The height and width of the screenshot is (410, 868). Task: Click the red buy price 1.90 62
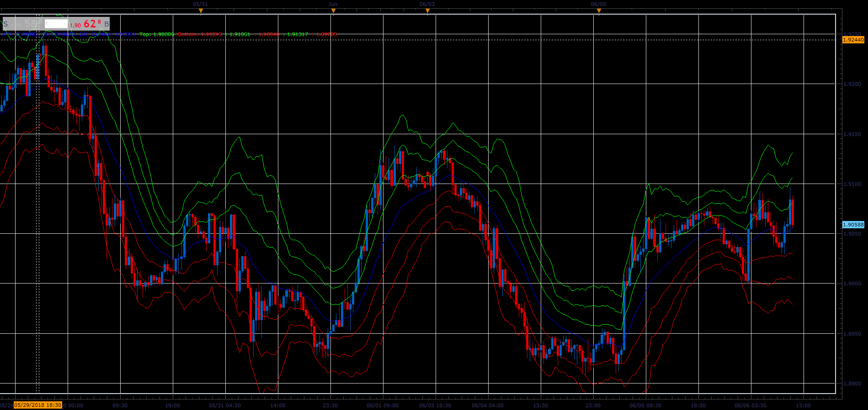pyautogui.click(x=85, y=24)
